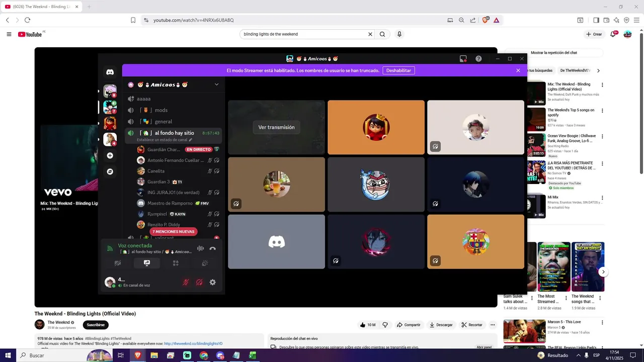Open Maroon 5 This Love thumbnail
The height and width of the screenshot is (362, 644).
pyautogui.click(x=524, y=331)
